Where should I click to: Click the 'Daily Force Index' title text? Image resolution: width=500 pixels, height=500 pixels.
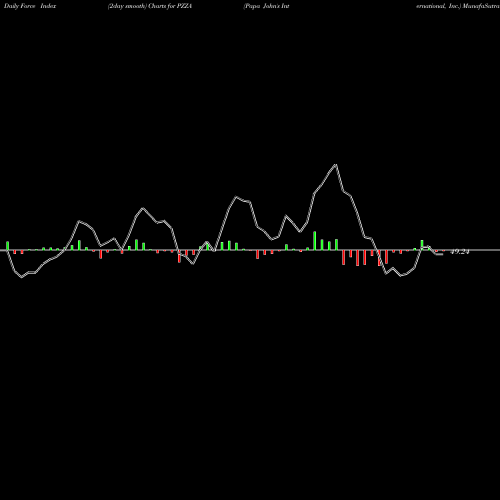(x=30, y=6)
